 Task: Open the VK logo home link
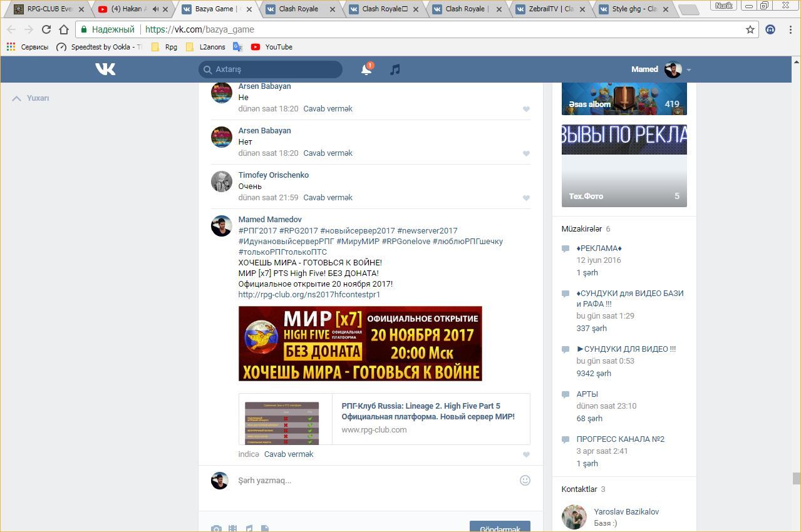click(x=105, y=69)
